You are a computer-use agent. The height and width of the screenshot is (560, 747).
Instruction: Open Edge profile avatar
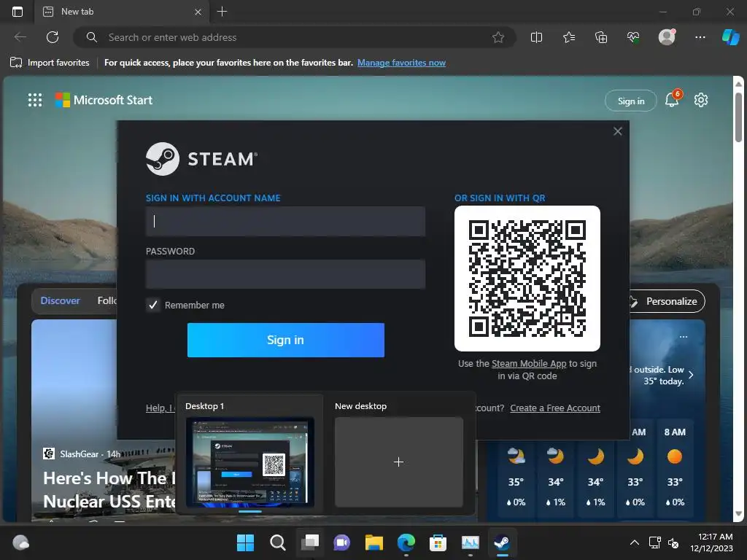[667, 36]
